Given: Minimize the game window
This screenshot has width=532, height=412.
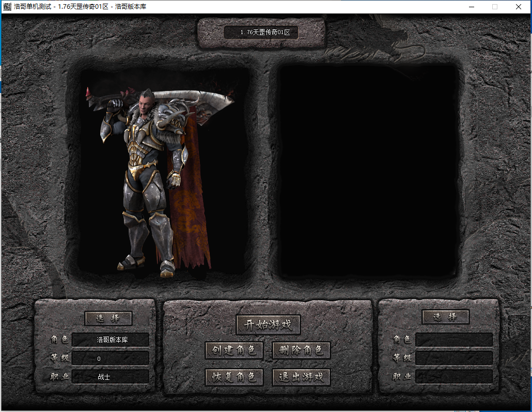Looking at the screenshot, I should (472, 7).
